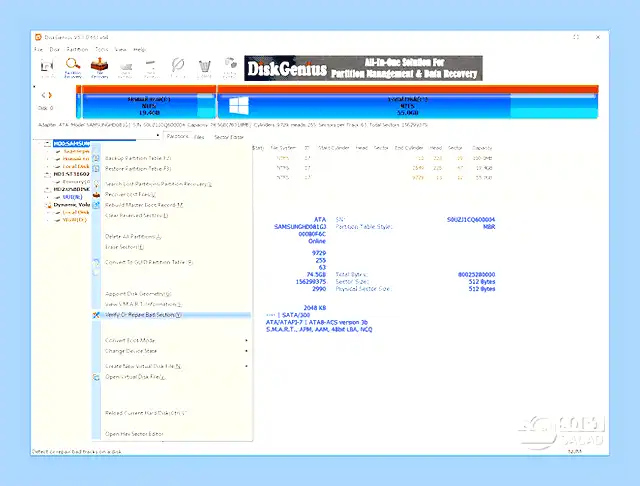This screenshot has width=640, height=486.
Task: Open the View menu
Action: pos(120,49)
